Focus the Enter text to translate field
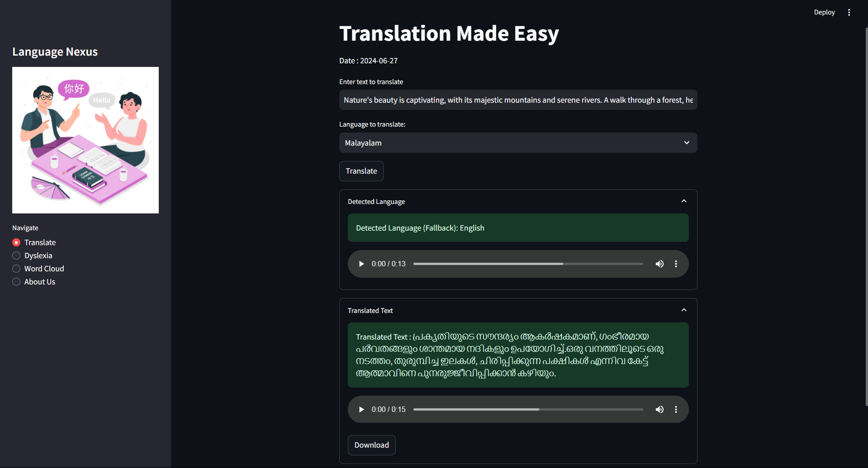Viewport: 868px width, 468px height. point(518,100)
